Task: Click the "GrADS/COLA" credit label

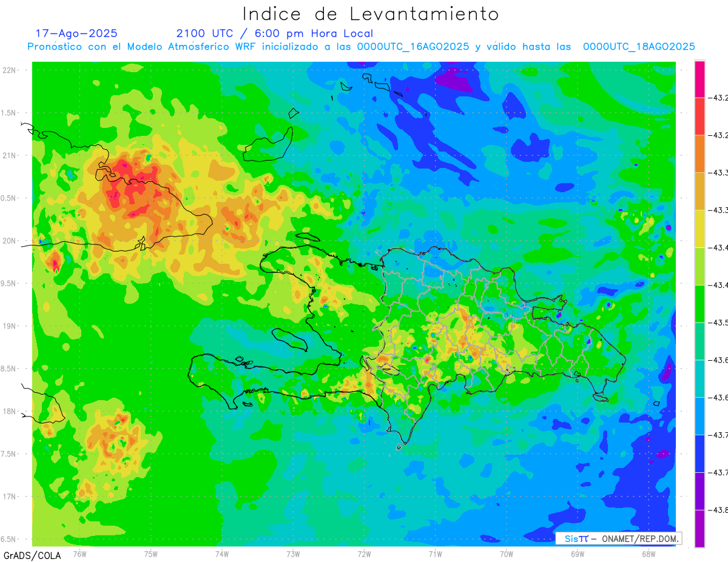Action: coord(32,555)
